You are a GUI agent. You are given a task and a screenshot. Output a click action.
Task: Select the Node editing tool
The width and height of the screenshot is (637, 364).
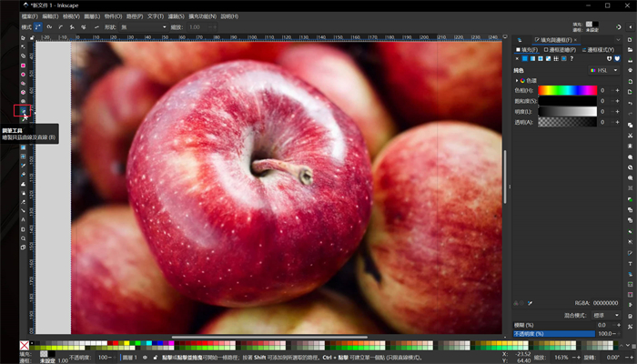23,47
